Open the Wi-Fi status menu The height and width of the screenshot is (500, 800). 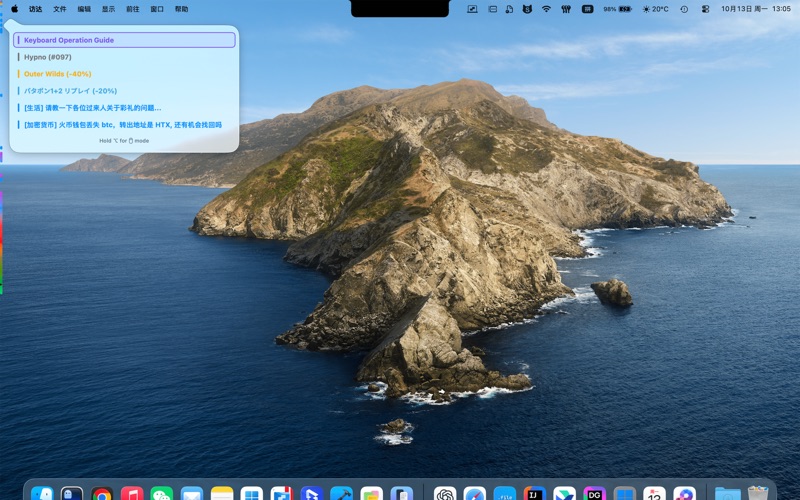(546, 8)
